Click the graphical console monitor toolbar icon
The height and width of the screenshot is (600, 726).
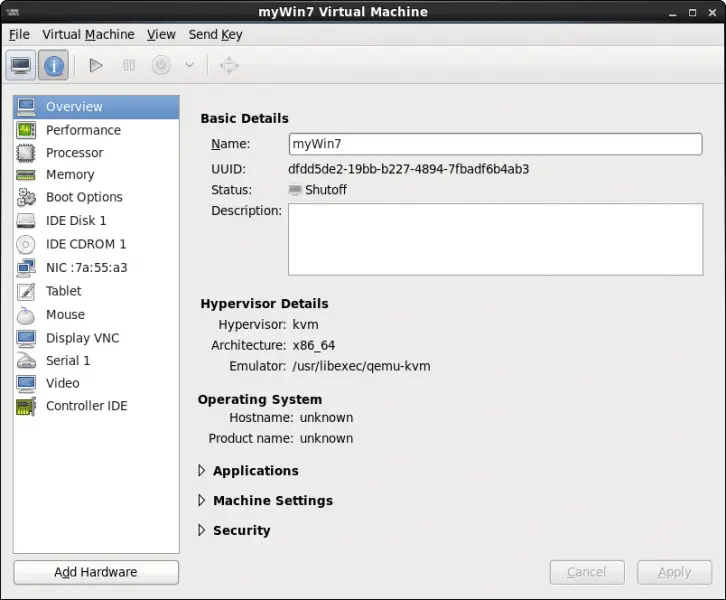coord(20,66)
